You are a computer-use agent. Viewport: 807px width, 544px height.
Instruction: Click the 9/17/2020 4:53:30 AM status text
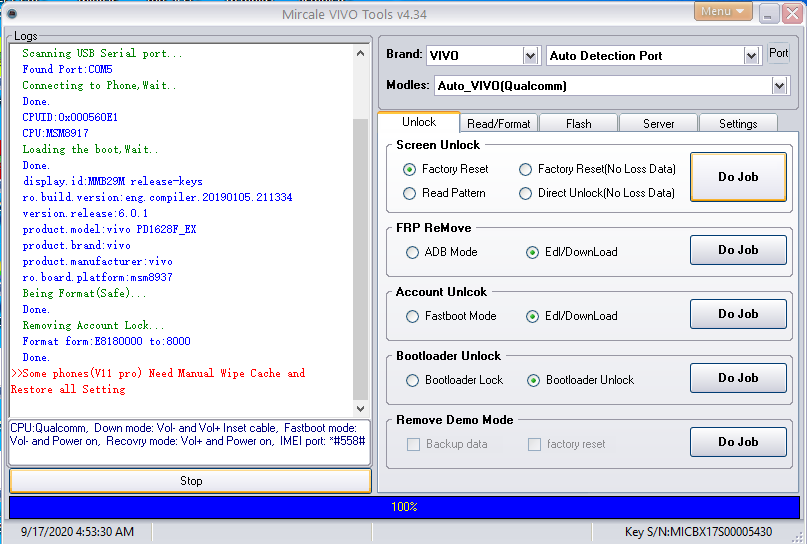(x=77, y=532)
